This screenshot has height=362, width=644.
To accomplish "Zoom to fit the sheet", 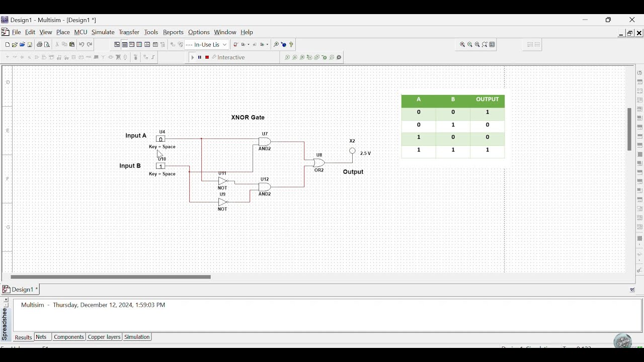I will point(485,45).
